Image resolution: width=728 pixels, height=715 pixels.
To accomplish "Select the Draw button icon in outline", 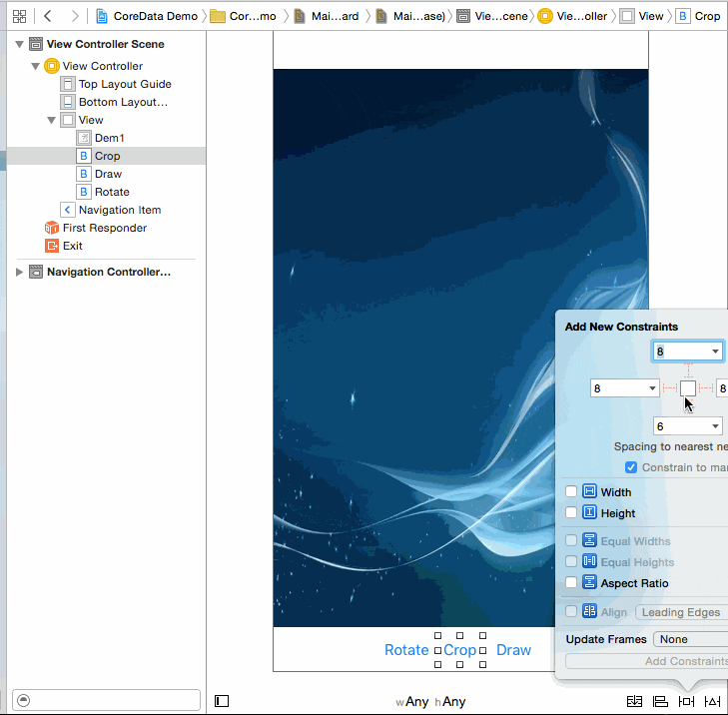I will coord(84,174).
